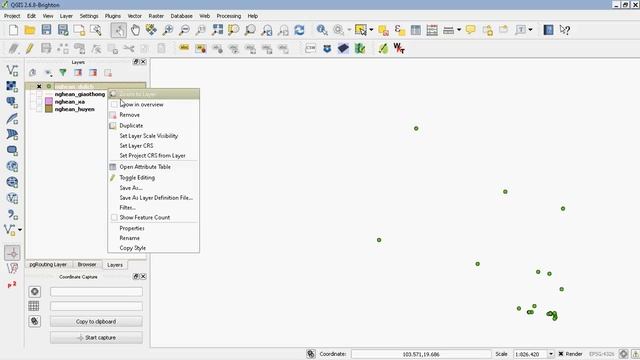Toggle visibility checkbox for nghean_huyen layer

(39, 109)
